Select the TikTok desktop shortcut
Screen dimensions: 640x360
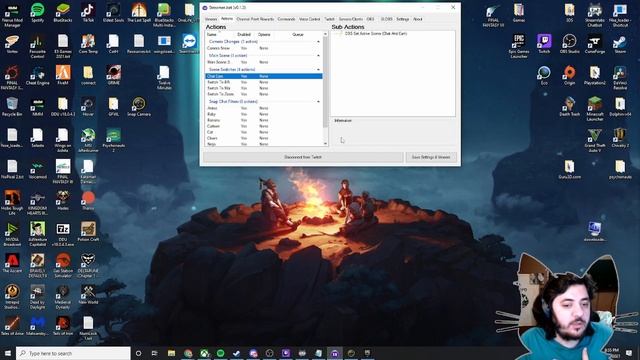click(x=88, y=12)
